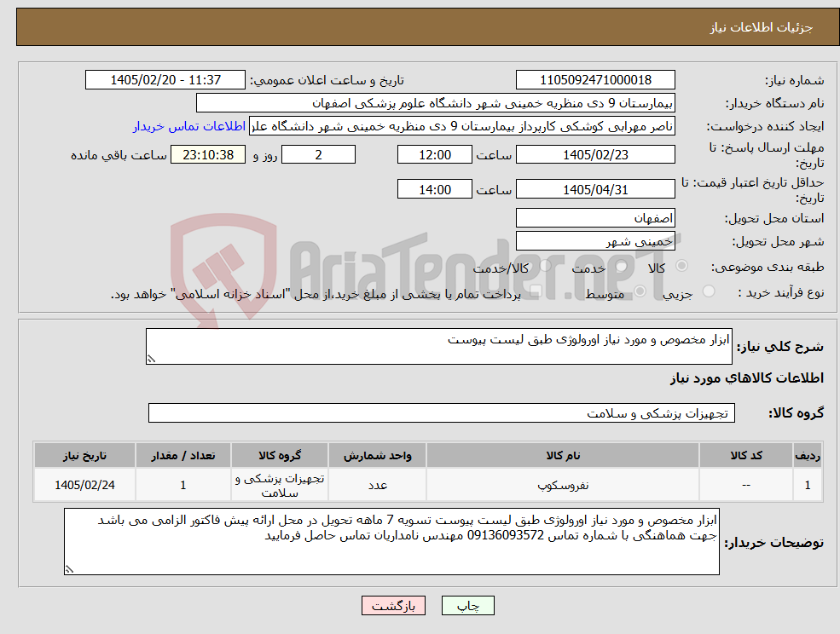Image resolution: width=840 pixels, height=634 pixels.
Task: Click the deadline time field 12:00
Action: (434, 155)
